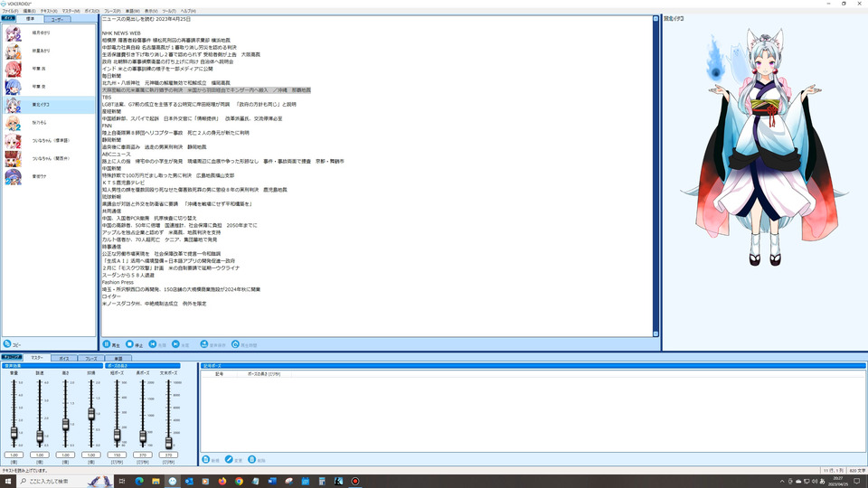Click the 再生時間 playback time icon
Viewport: 868px width, 488px height.
coord(235,344)
